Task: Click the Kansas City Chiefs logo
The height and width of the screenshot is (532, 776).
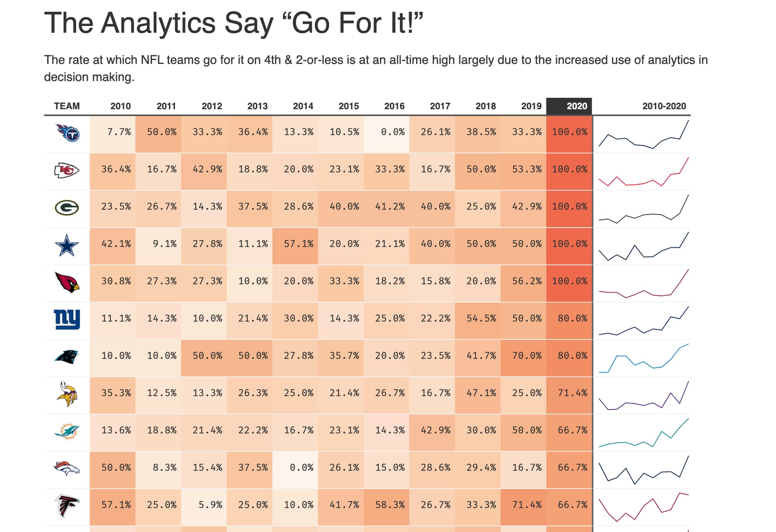Action: [67, 170]
